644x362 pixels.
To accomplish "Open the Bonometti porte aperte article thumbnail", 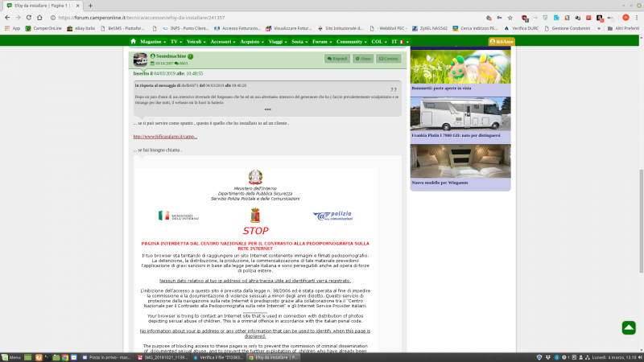I will (460, 67).
